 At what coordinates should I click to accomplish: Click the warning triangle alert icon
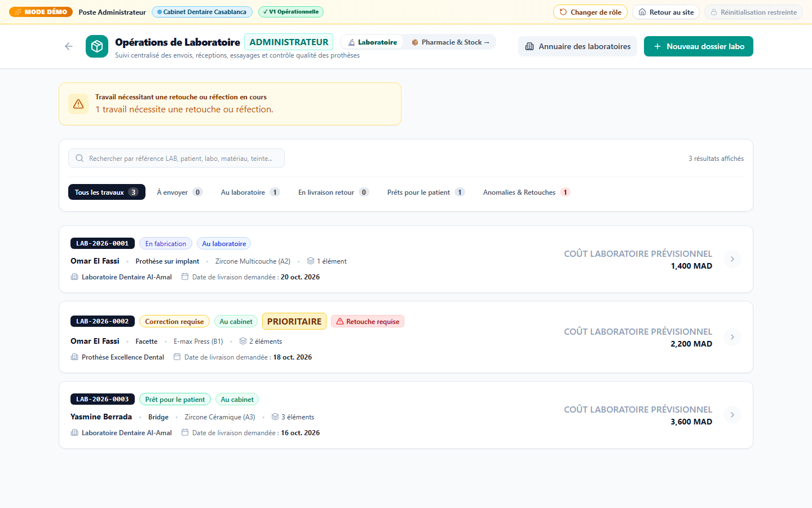(x=78, y=104)
